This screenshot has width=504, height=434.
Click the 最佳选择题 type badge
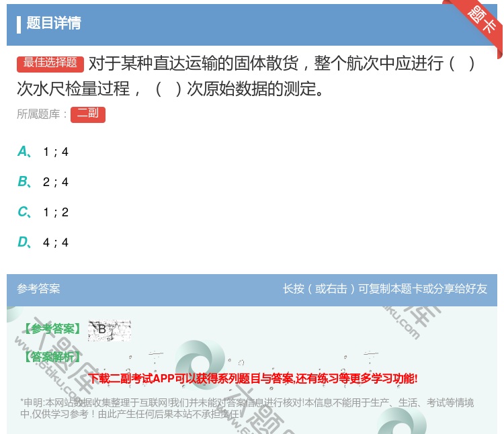click(x=50, y=64)
